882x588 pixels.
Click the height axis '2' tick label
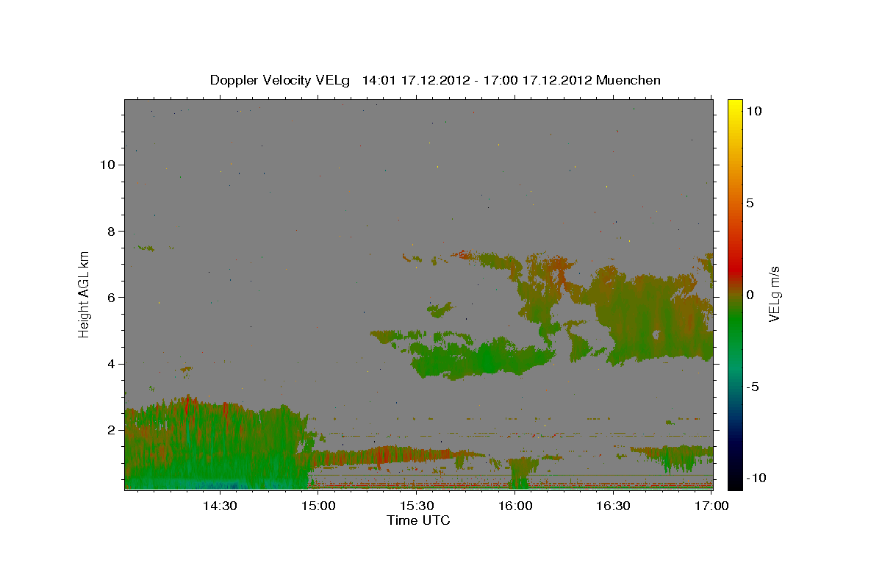coord(111,430)
